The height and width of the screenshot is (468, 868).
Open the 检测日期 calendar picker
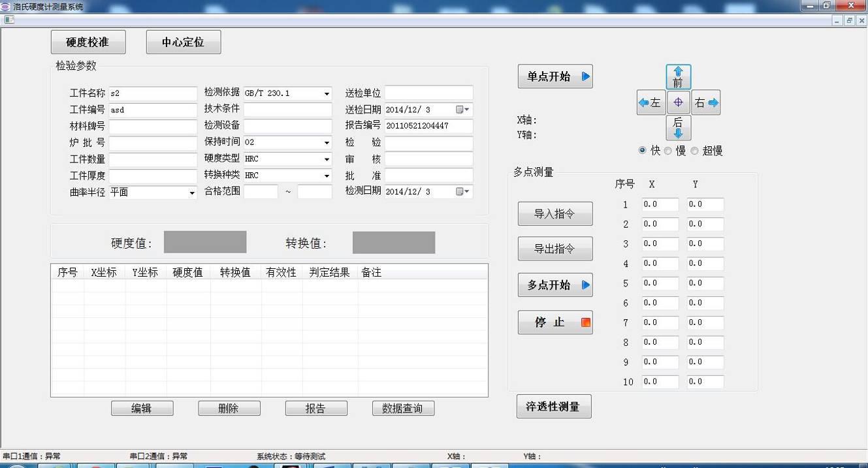[463, 192]
